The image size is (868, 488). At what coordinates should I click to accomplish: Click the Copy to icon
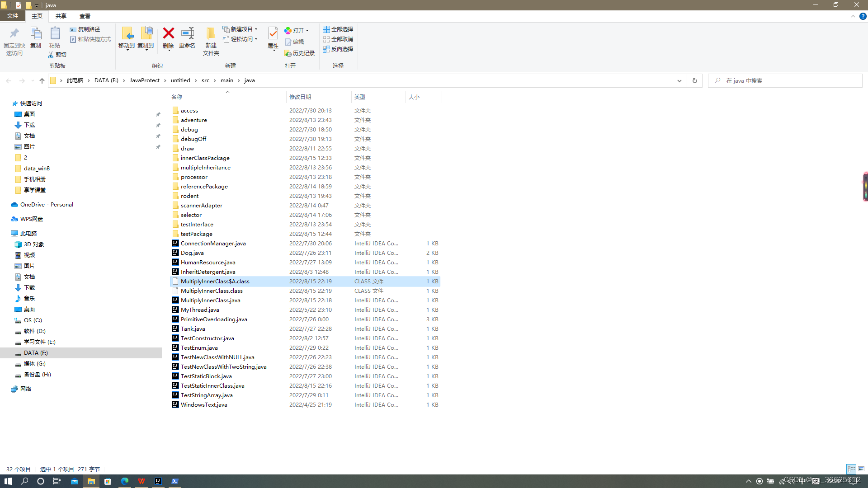point(146,33)
